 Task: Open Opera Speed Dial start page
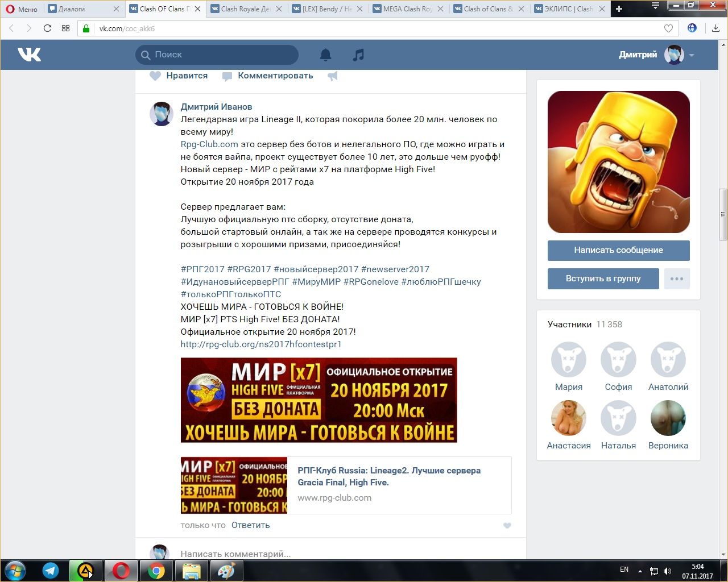[65, 28]
